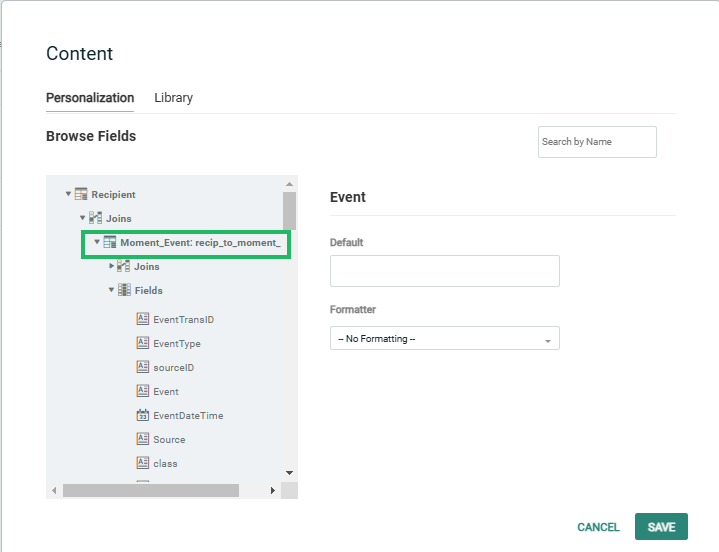
Task: Click the EventType field icon
Action: point(142,343)
